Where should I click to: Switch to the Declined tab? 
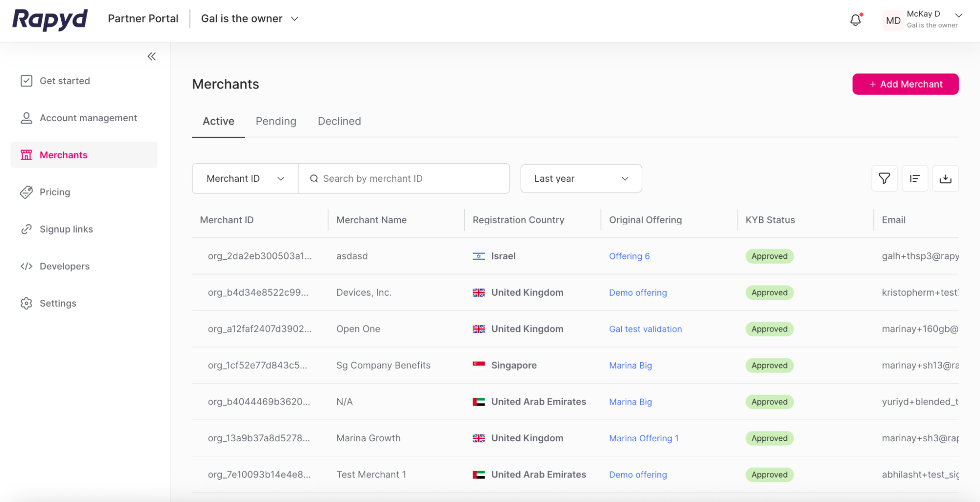tap(339, 121)
